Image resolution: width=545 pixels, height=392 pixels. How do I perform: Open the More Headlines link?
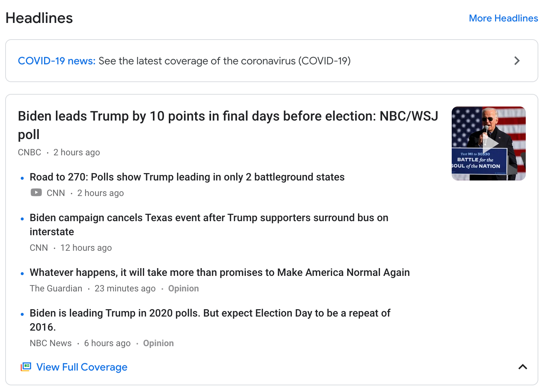[503, 18]
